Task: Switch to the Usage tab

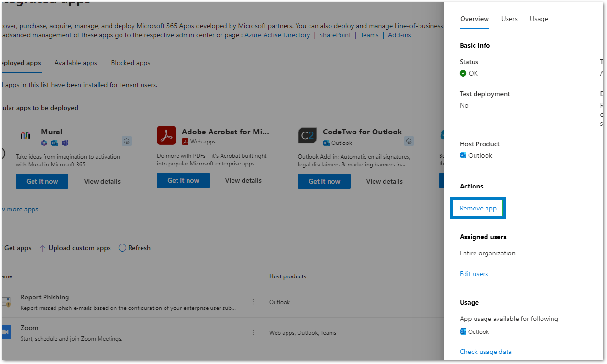Action: pos(539,19)
